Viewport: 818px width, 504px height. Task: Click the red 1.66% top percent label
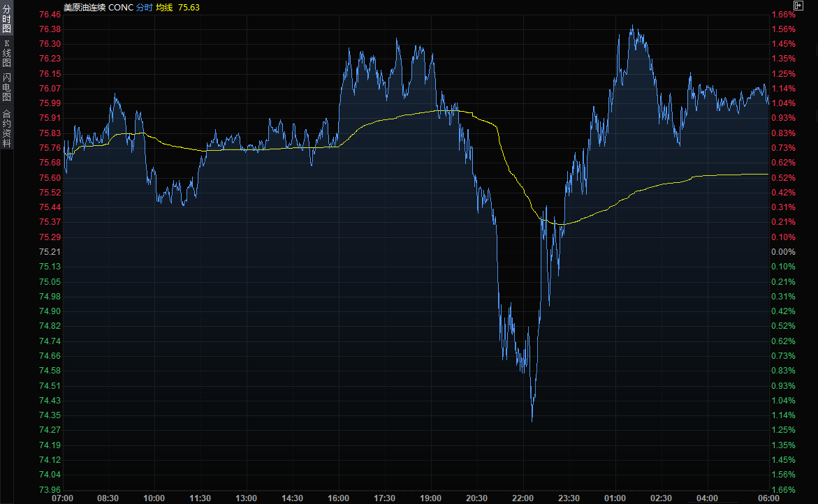[783, 14]
